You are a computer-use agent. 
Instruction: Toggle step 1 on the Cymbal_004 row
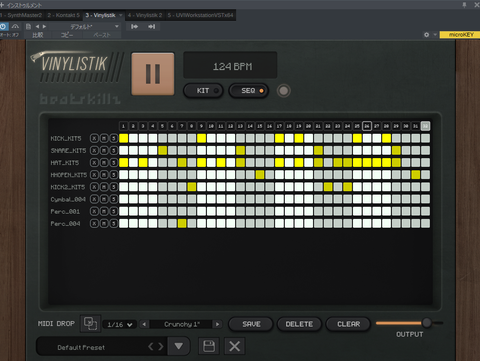pyautogui.click(x=124, y=199)
